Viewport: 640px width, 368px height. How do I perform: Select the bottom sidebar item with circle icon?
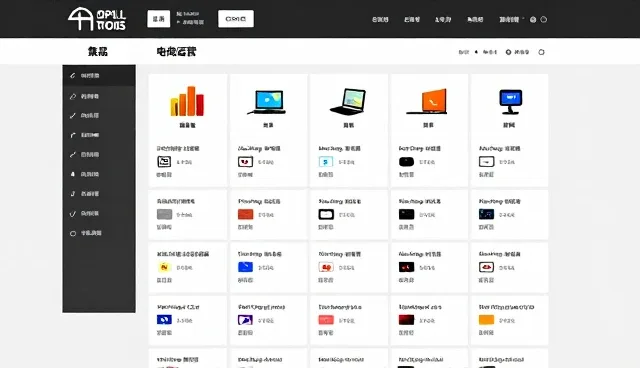tap(99, 233)
